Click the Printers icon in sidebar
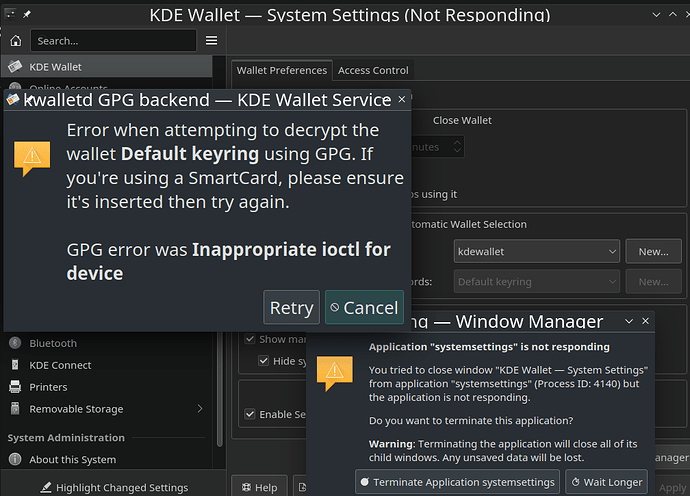Image resolution: width=690 pixels, height=496 pixels. pos(15,387)
